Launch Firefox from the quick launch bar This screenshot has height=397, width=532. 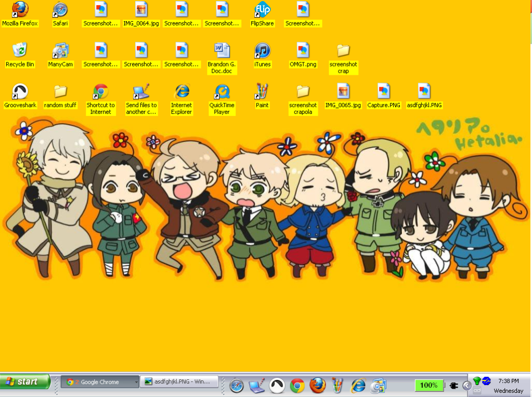(318, 386)
